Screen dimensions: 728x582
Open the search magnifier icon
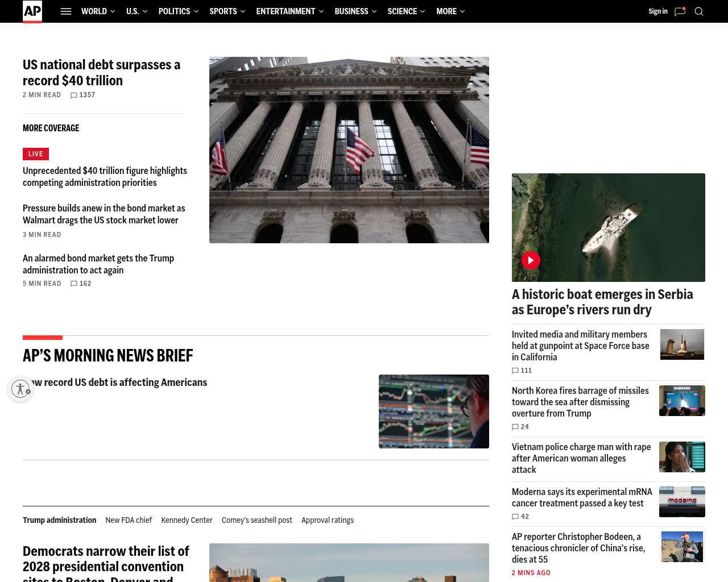coord(699,11)
